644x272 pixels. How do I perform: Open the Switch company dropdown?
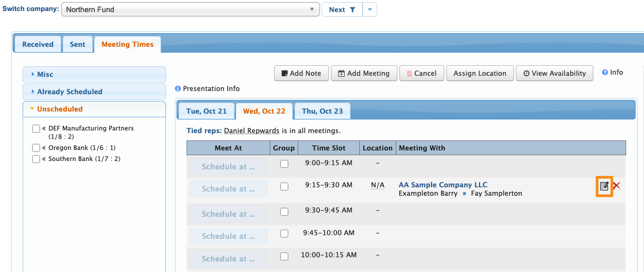(x=190, y=9)
